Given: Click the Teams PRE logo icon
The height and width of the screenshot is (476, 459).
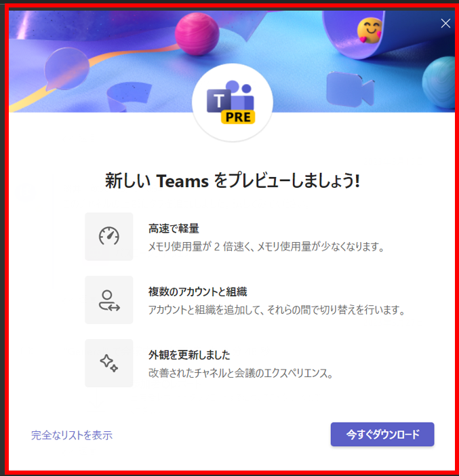Looking at the screenshot, I should 231,102.
